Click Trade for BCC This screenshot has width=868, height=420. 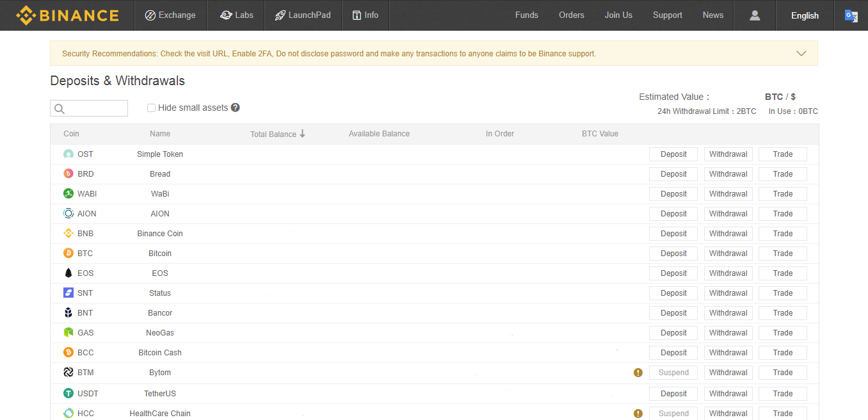tap(783, 353)
